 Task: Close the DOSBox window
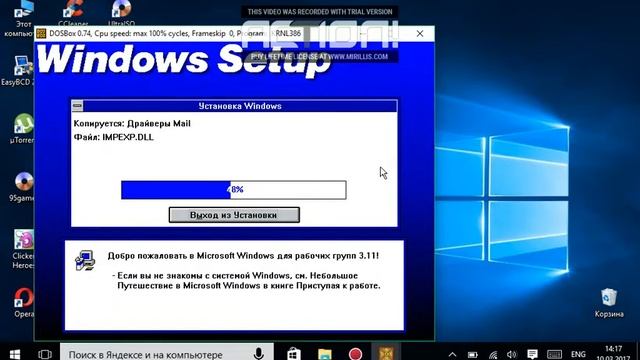[420, 33]
